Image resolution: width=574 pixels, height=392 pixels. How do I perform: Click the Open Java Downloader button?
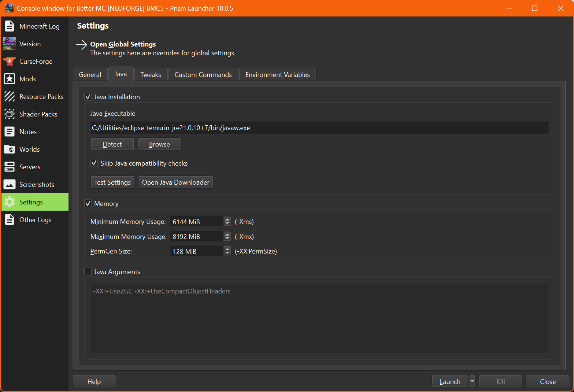point(175,182)
